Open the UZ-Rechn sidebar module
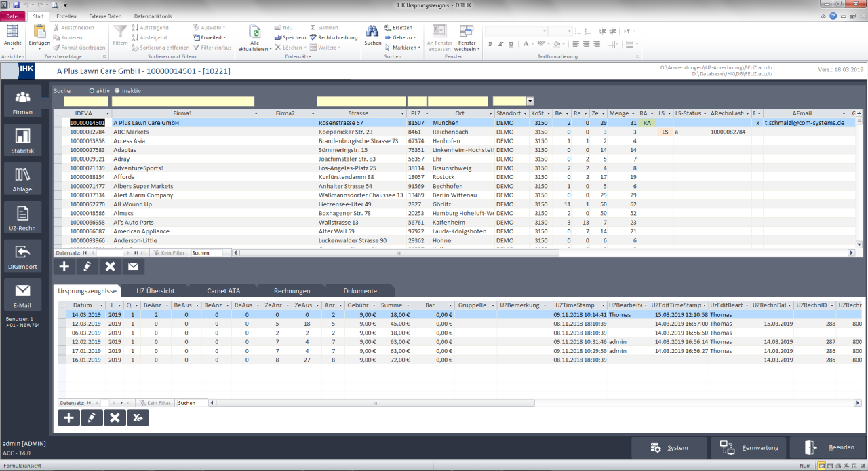The height and width of the screenshot is (471, 868). click(x=23, y=218)
